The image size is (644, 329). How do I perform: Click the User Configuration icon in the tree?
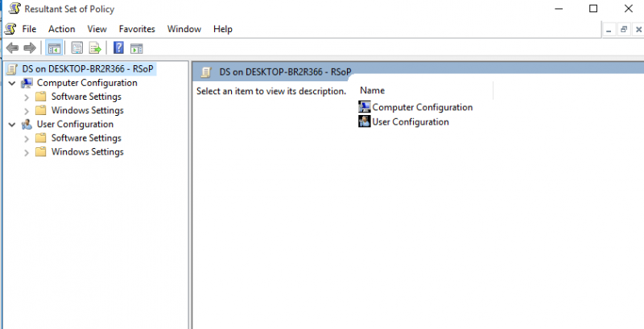point(27,124)
